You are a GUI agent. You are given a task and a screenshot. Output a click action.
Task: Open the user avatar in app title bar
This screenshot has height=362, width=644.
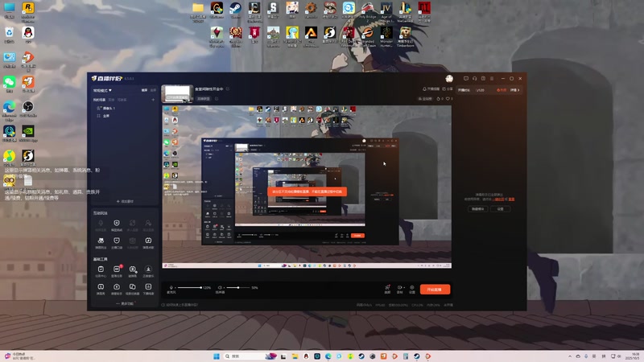449,78
